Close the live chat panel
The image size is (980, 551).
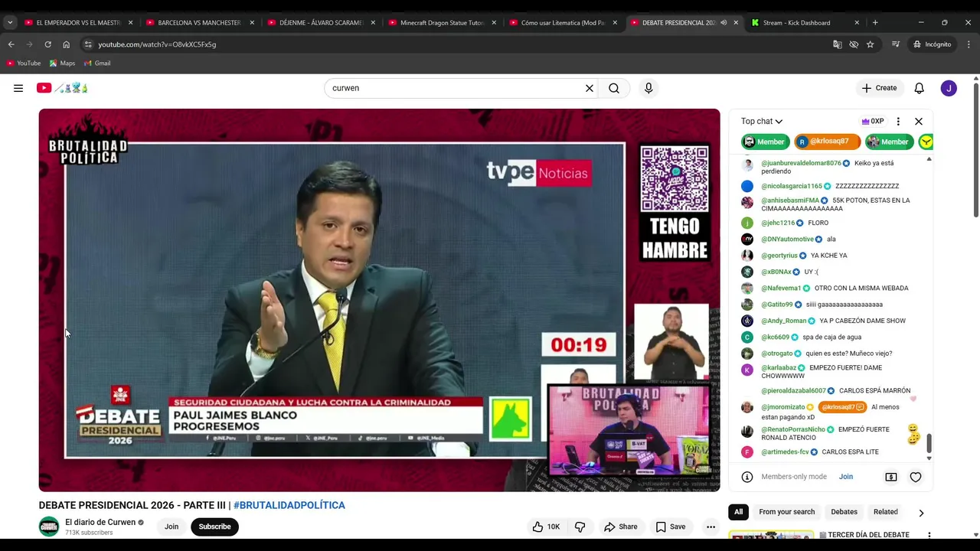(x=919, y=121)
